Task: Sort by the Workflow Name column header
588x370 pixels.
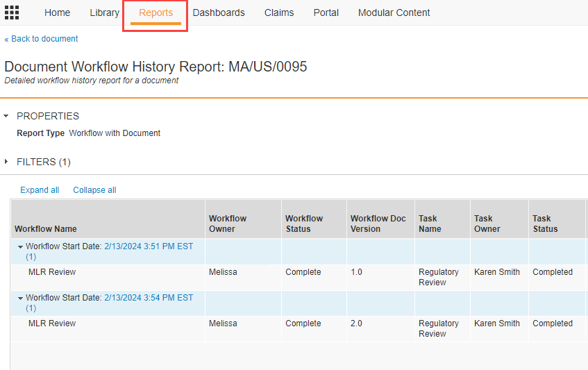Action: pyautogui.click(x=46, y=229)
